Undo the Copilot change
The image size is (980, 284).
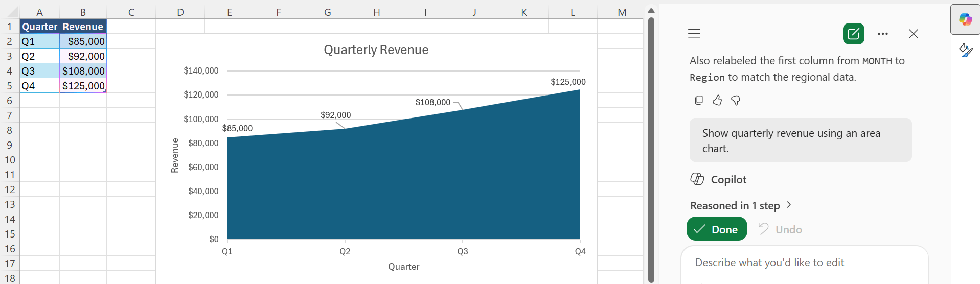(x=780, y=229)
